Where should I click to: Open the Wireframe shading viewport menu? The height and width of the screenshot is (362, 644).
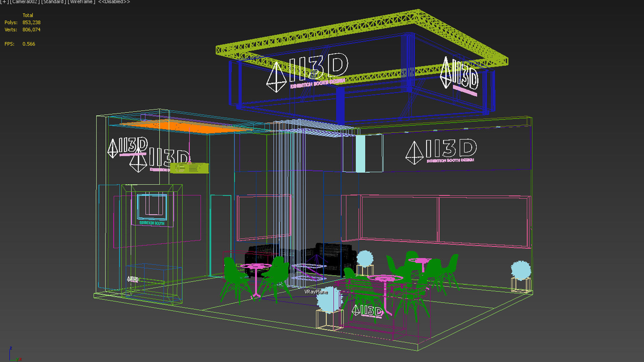82,2
